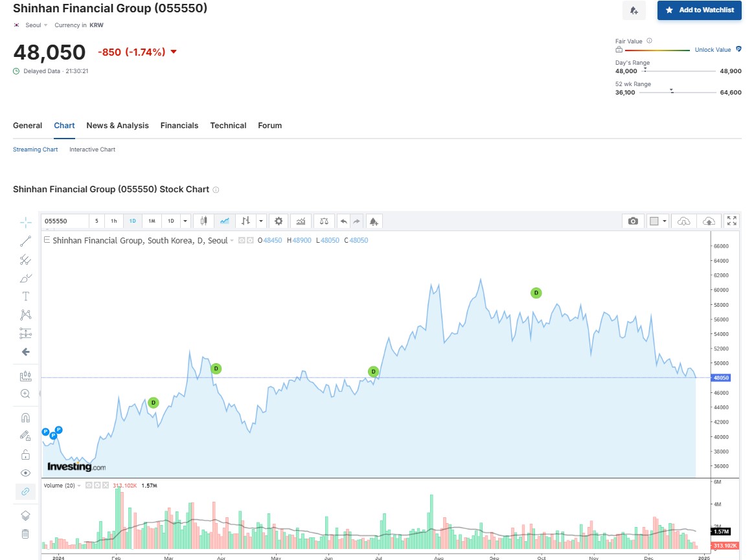Open the Technical tab

click(x=228, y=126)
